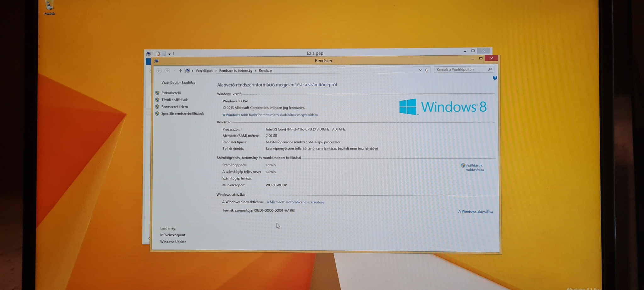Select the Vezérlőpult breadcrumb
The width and height of the screenshot is (644, 290).
[x=204, y=70]
